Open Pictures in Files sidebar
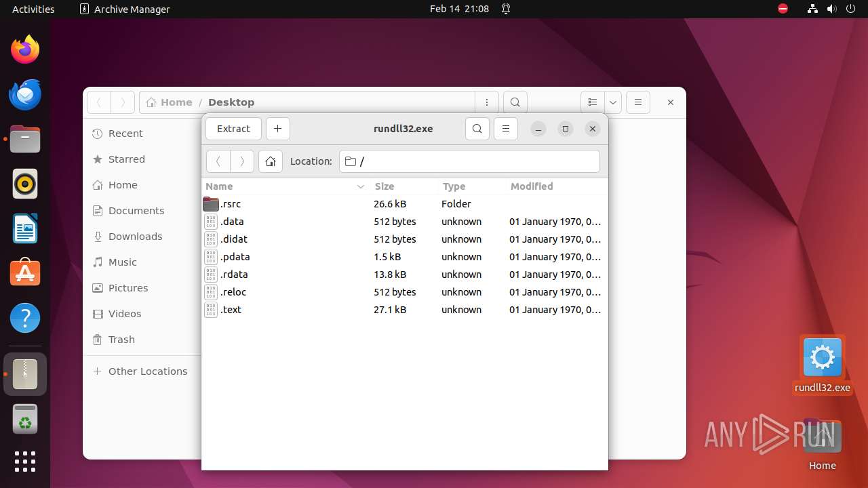 tap(142, 288)
